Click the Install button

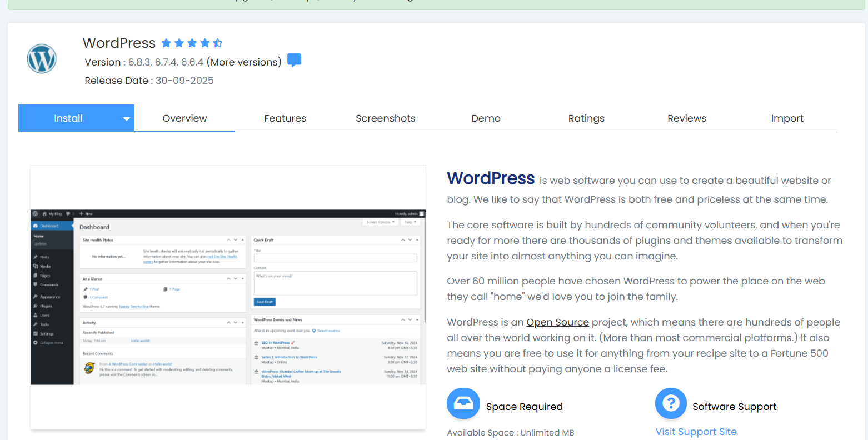click(68, 118)
